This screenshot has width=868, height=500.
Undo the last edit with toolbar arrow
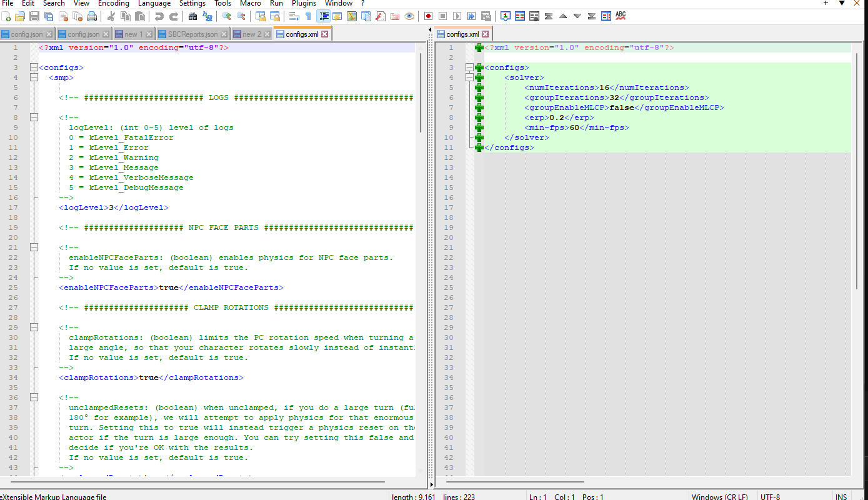(x=158, y=16)
